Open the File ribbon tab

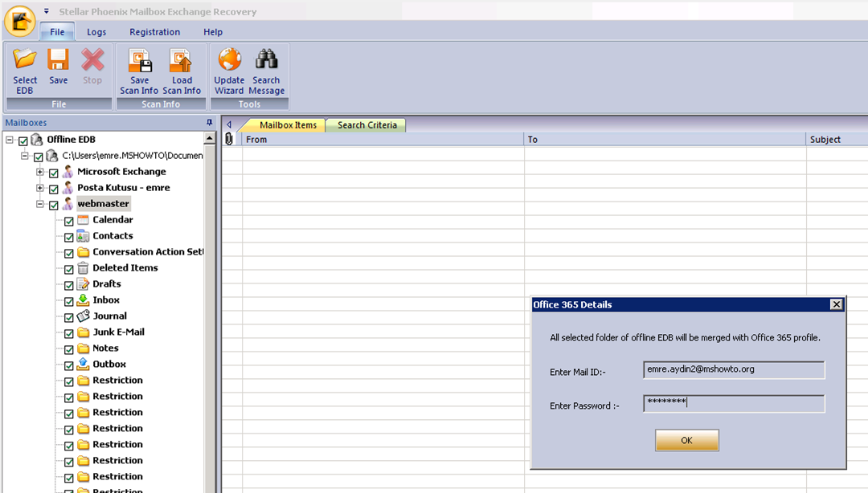point(57,32)
